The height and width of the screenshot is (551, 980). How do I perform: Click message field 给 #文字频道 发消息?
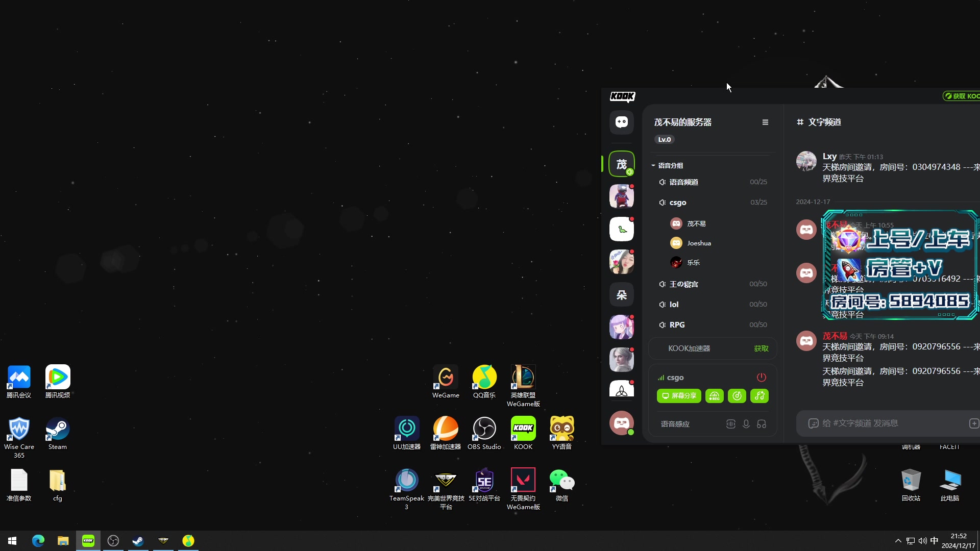pyautogui.click(x=888, y=423)
